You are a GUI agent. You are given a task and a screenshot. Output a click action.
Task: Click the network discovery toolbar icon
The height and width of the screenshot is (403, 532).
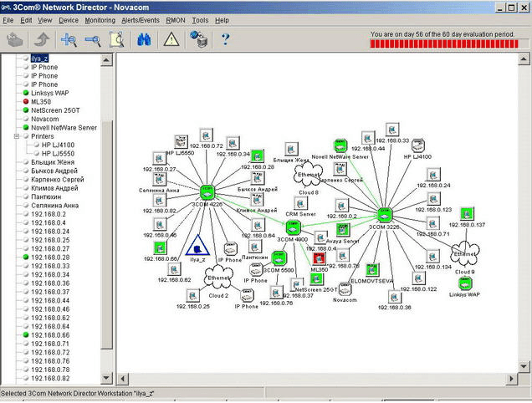(198, 38)
